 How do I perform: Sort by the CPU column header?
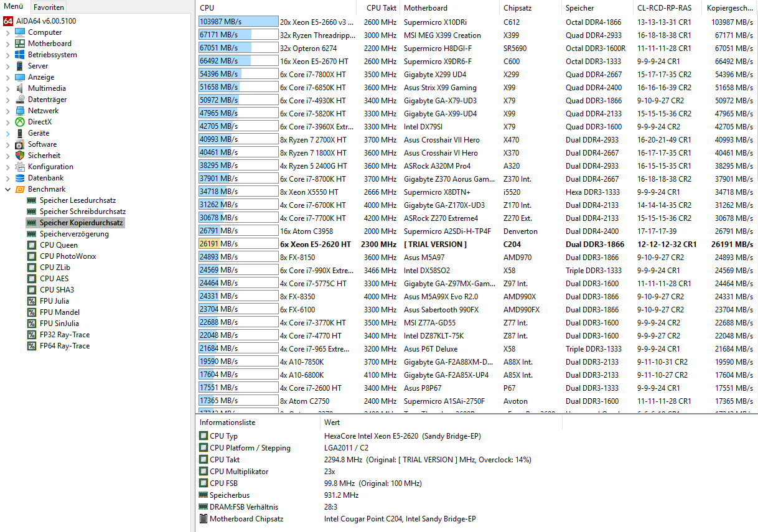coord(276,8)
